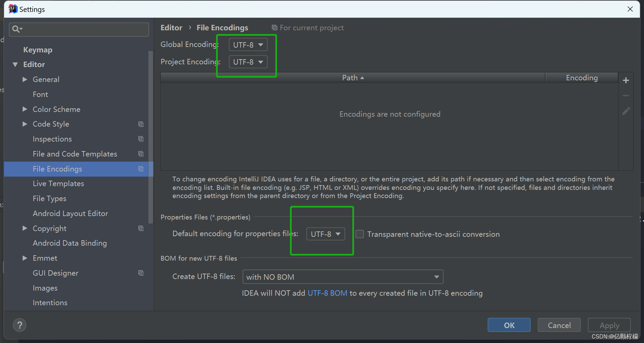The image size is (644, 343).
Task: Open the Global Encoding dropdown
Action: click(x=248, y=45)
